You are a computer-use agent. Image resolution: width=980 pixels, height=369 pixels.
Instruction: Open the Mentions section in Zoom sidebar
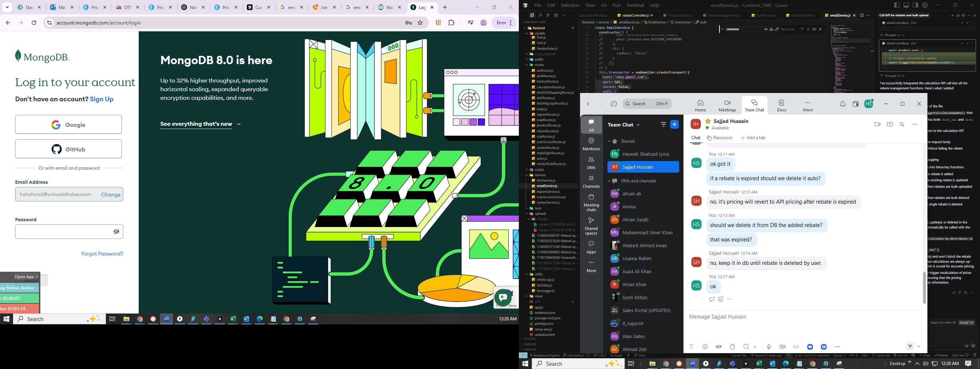point(591,144)
